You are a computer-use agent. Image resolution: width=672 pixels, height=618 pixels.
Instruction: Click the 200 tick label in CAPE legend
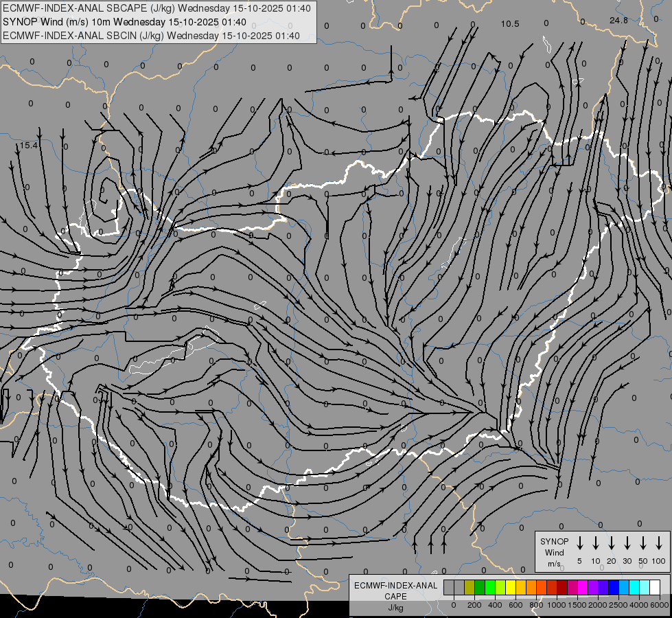474,605
